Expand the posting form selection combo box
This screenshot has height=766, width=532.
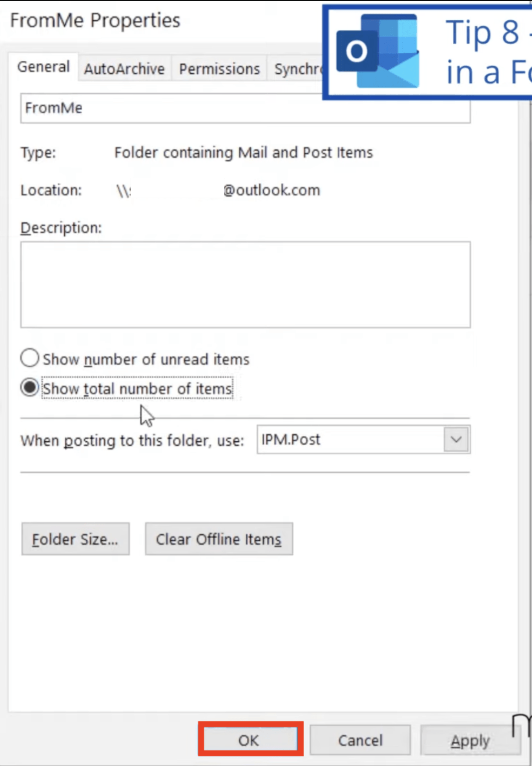(455, 439)
